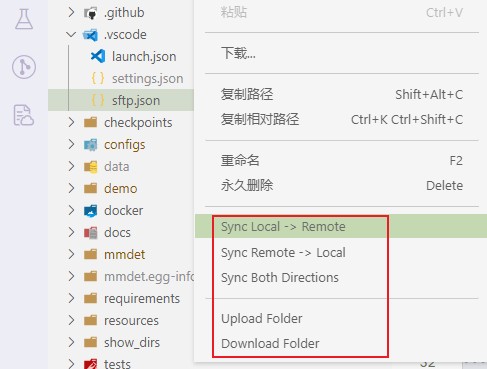Select the .github folder name

pyautogui.click(x=124, y=13)
